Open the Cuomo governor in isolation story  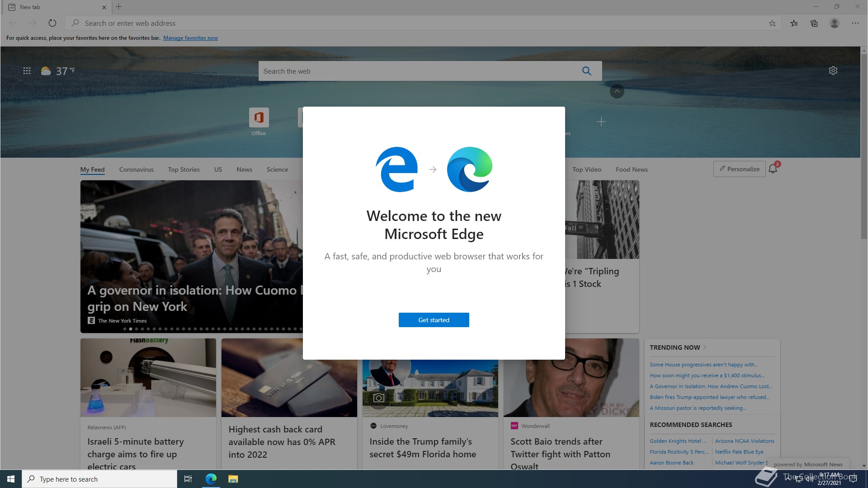192,256
